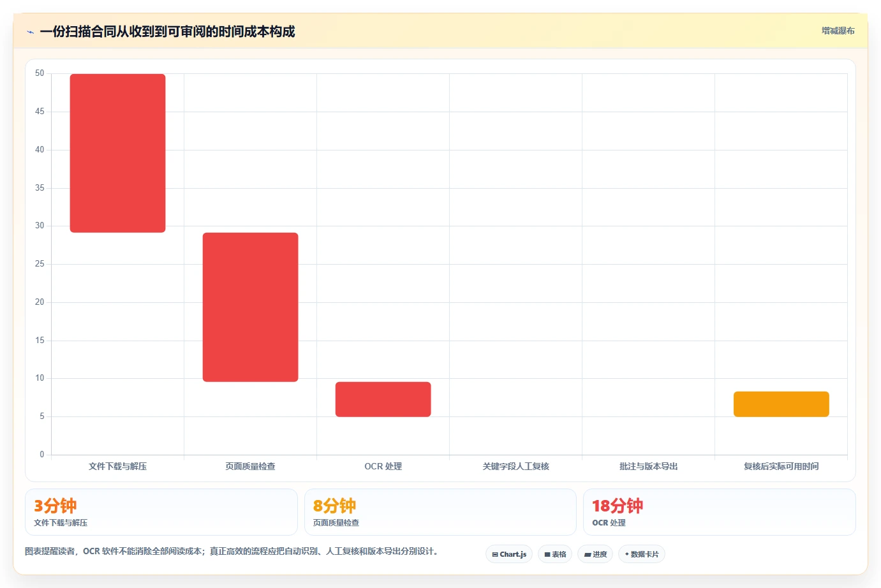Click the 18分钟 value in the third card

tap(618, 506)
